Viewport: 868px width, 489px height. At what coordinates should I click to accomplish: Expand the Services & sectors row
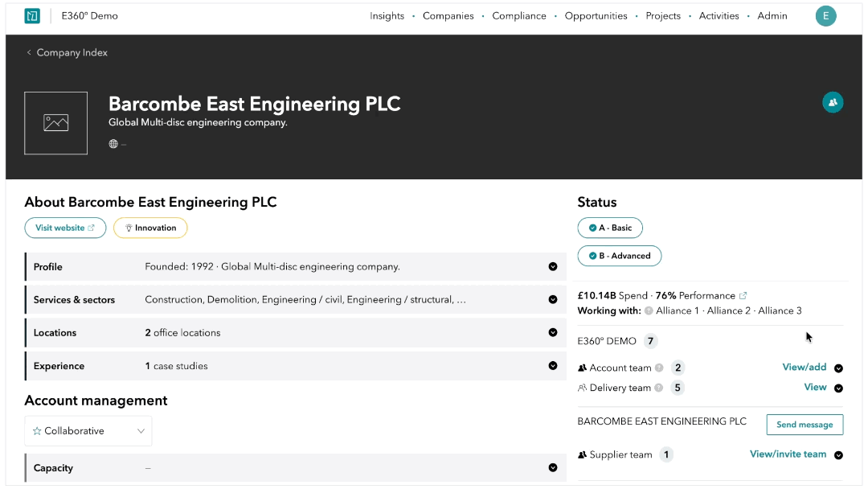tap(552, 300)
